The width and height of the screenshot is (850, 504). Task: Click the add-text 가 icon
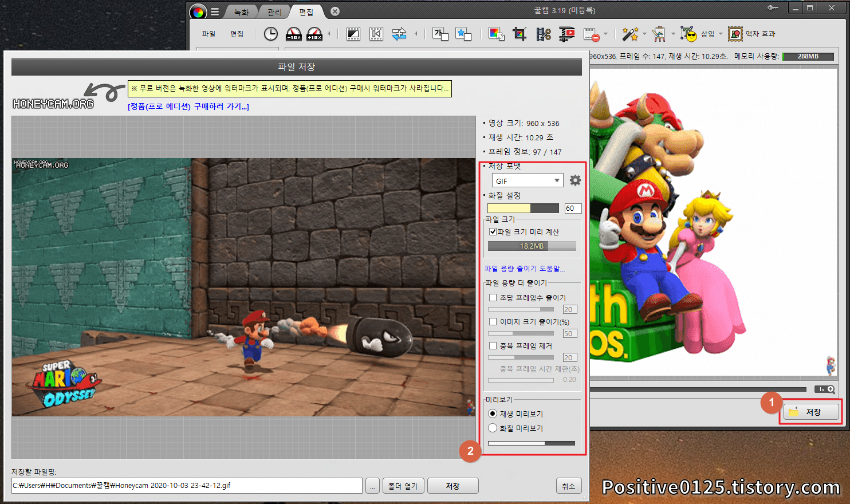[x=440, y=34]
